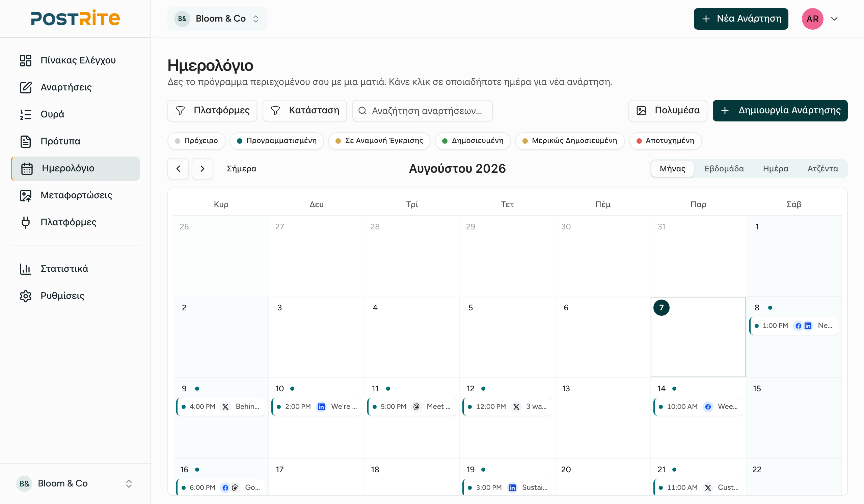This screenshot has width=864, height=504.
Task: Toggle the Μερικώς Δημοσιευμένη filter chip
Action: click(570, 141)
